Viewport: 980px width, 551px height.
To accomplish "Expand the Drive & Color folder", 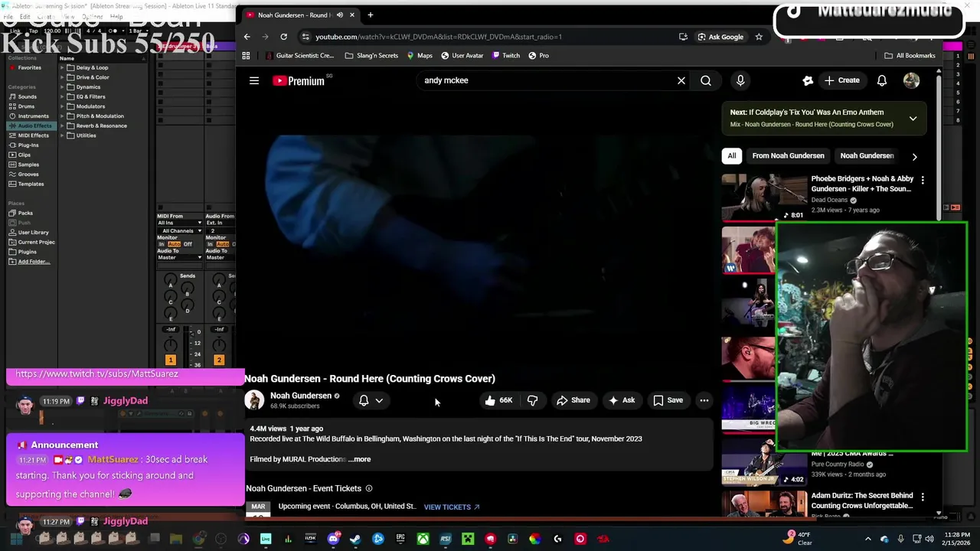I will (62, 77).
